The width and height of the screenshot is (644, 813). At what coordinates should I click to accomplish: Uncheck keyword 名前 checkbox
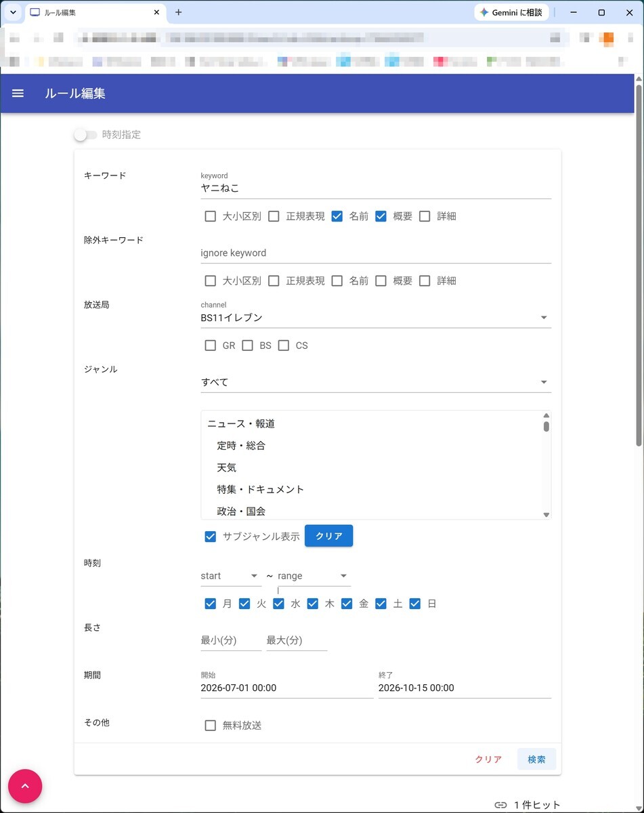(x=337, y=216)
